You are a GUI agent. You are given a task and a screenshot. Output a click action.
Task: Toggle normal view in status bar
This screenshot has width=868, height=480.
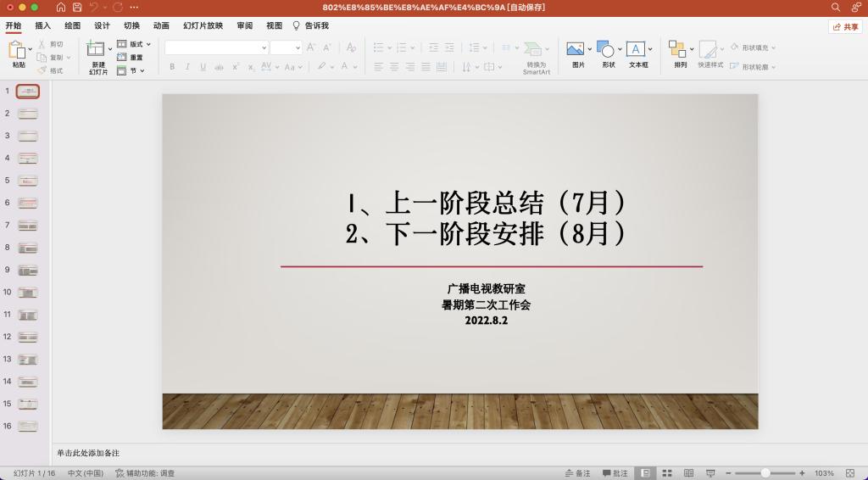point(646,473)
